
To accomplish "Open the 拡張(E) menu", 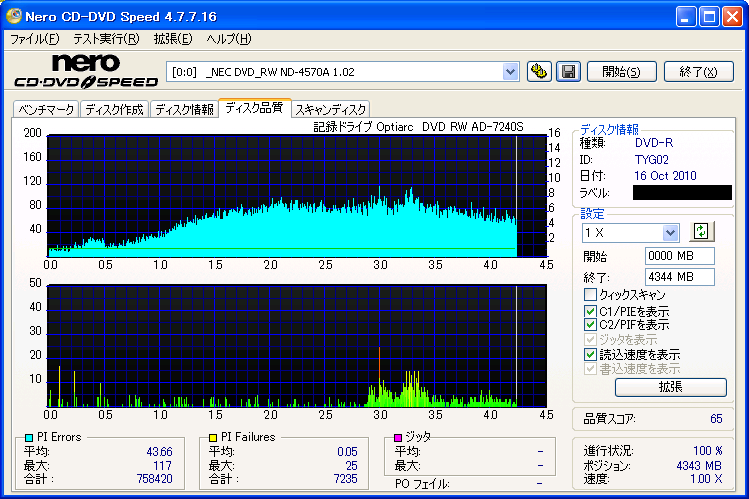I will tap(173, 39).
